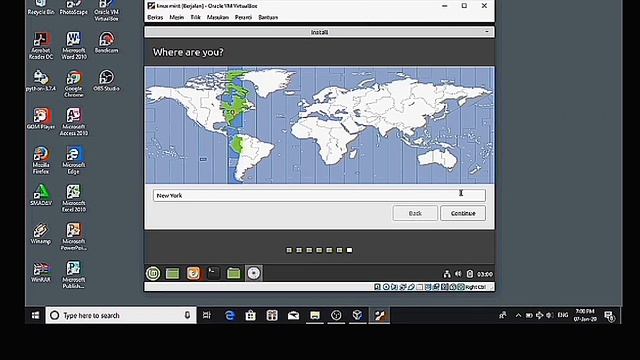This screenshot has height=360, width=640.
Task: Open the Windows Start menu
Action: pos(36,315)
